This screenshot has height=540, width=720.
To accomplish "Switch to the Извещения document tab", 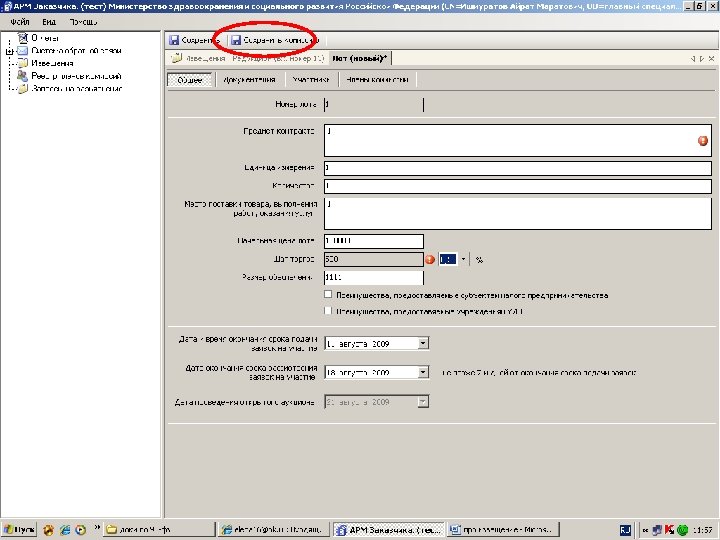I will coord(198,58).
